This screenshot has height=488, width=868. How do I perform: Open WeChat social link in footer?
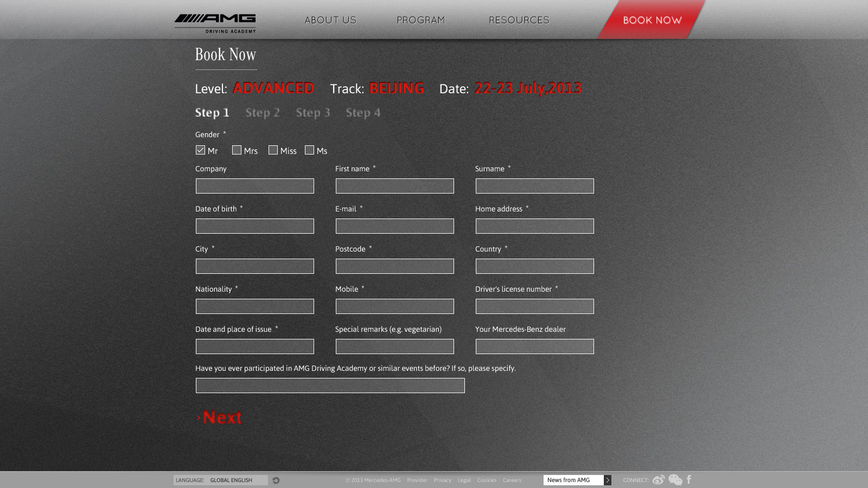click(x=675, y=480)
